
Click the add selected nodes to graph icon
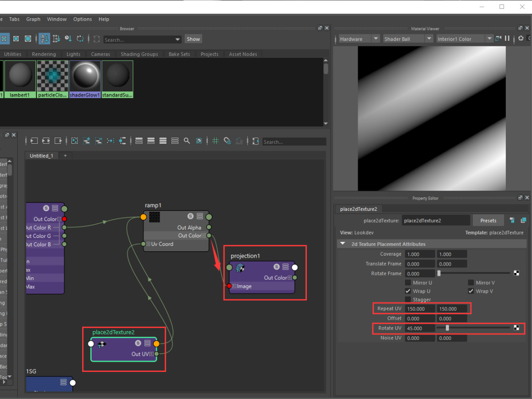point(87,140)
